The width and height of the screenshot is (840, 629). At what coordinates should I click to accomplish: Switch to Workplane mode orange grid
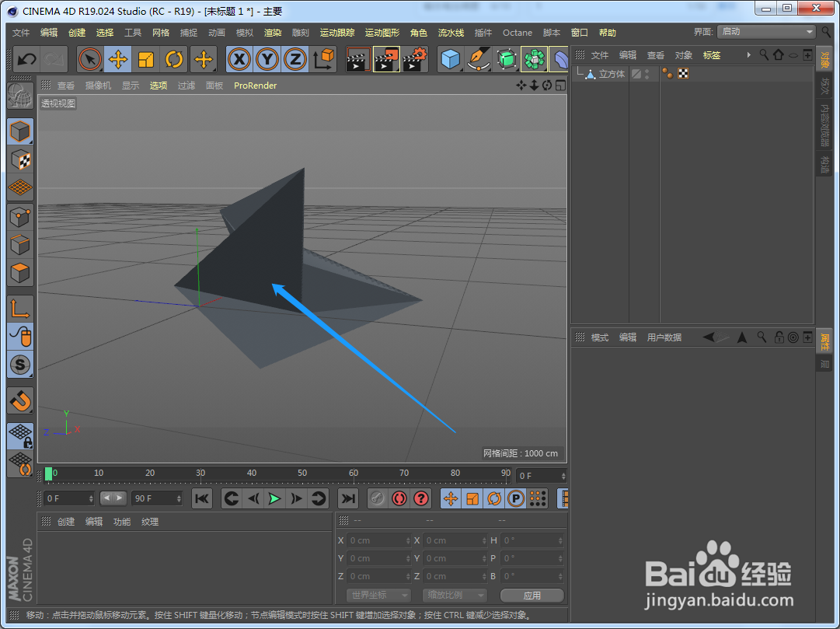pos(20,187)
